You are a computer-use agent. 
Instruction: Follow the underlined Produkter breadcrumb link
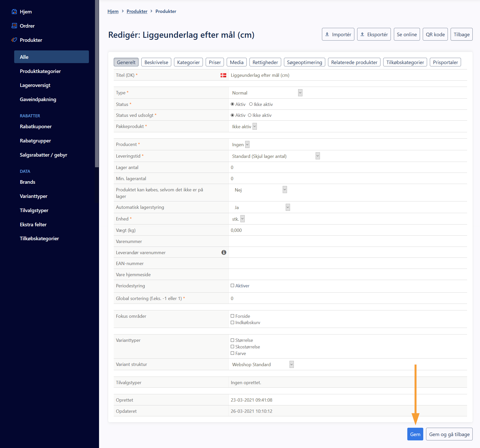[x=137, y=11]
